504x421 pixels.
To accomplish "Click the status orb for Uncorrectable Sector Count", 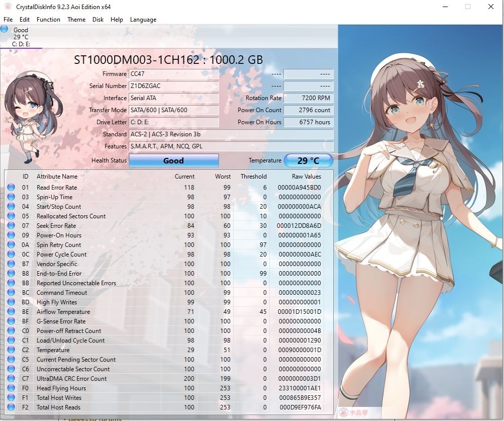I will tap(11, 369).
